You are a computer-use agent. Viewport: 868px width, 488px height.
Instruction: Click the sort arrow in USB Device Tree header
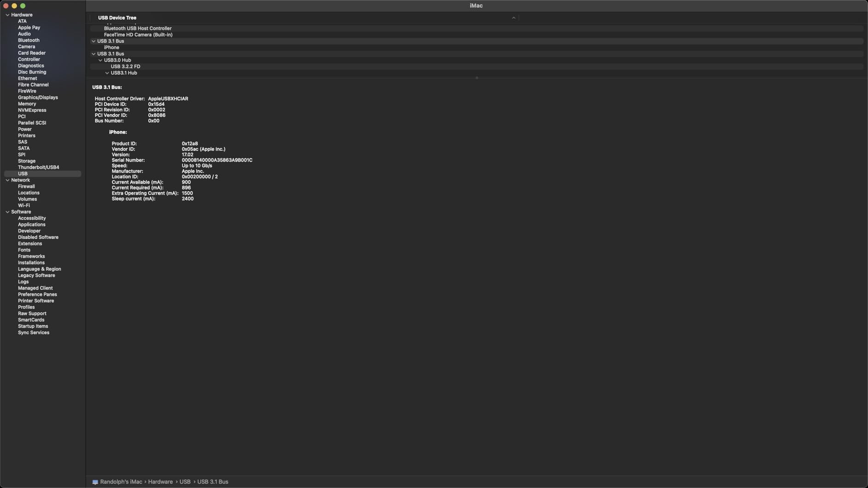tap(513, 18)
